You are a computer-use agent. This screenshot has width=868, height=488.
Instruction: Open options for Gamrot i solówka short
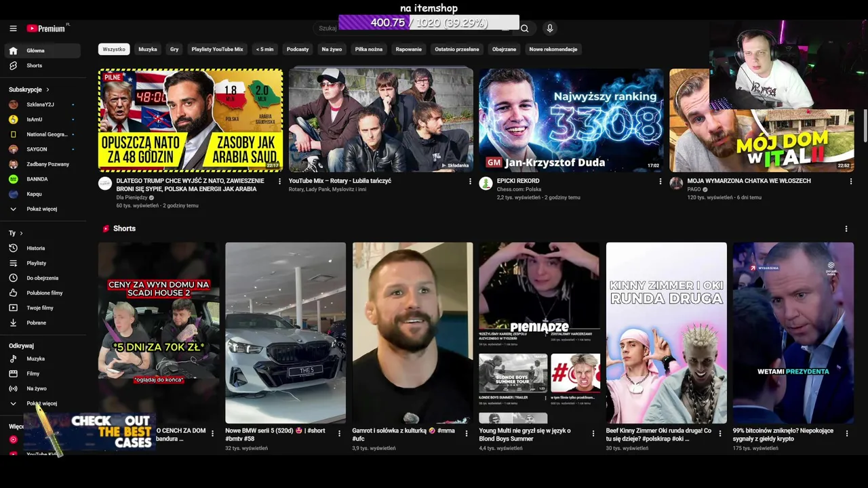coord(467,434)
